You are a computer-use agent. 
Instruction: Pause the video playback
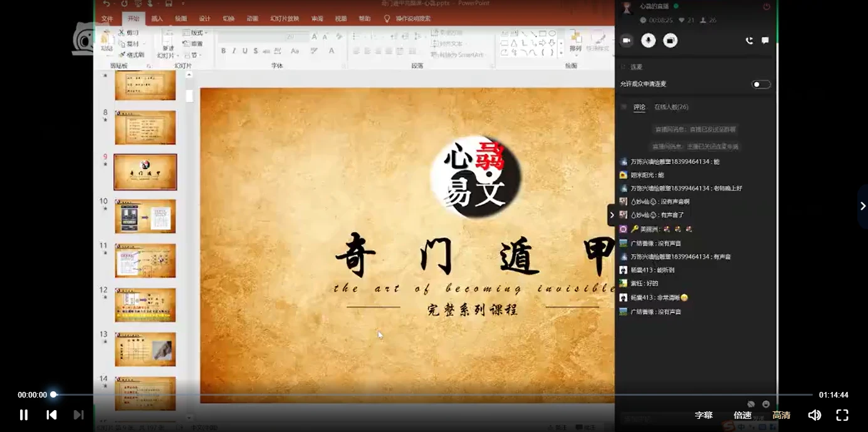click(24, 414)
